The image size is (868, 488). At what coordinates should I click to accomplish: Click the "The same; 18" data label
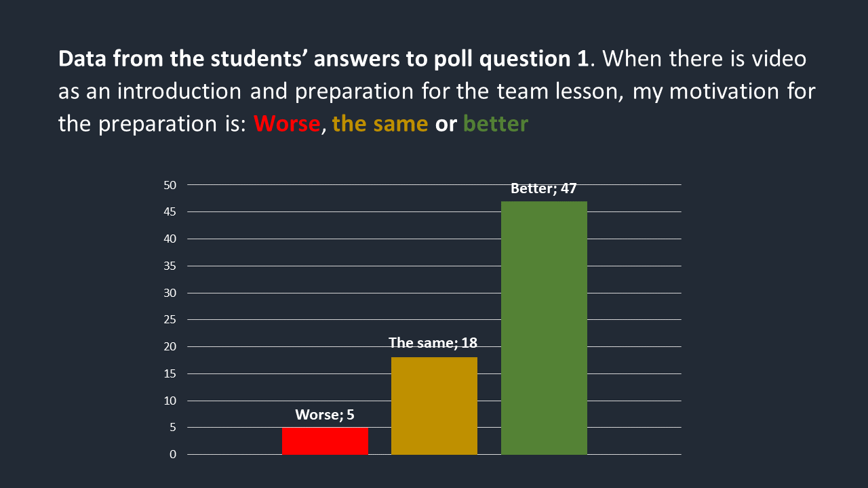click(433, 343)
